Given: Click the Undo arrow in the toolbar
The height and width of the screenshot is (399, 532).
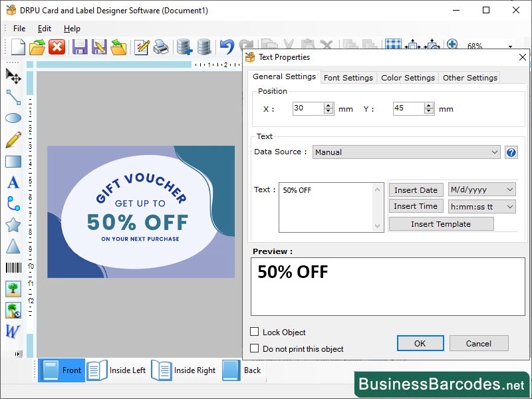Looking at the screenshot, I should 225,47.
